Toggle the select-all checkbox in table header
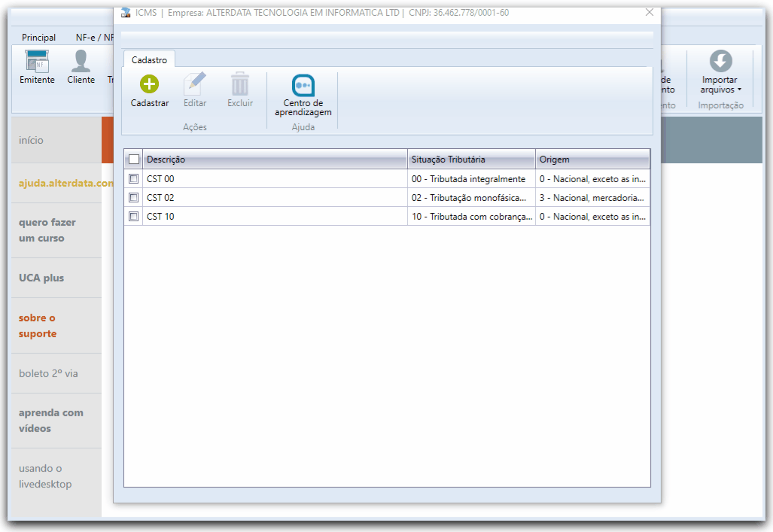Screen dimensions: 773x532 [133, 160]
